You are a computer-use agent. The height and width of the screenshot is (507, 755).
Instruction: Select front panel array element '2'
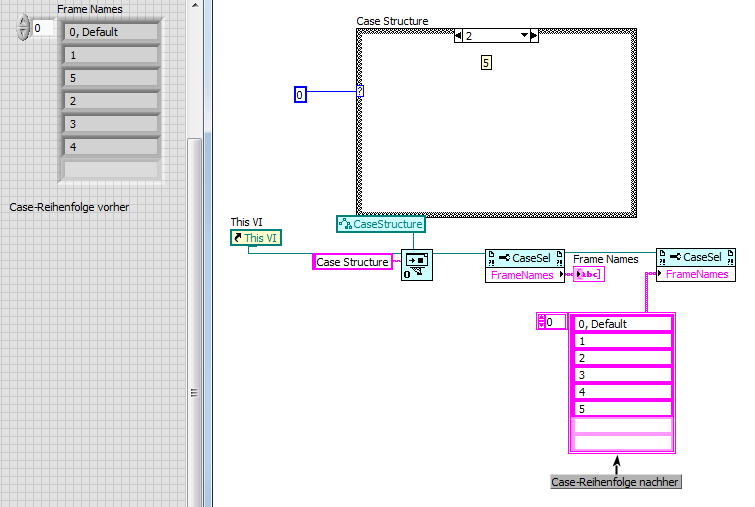pyautogui.click(x=111, y=101)
